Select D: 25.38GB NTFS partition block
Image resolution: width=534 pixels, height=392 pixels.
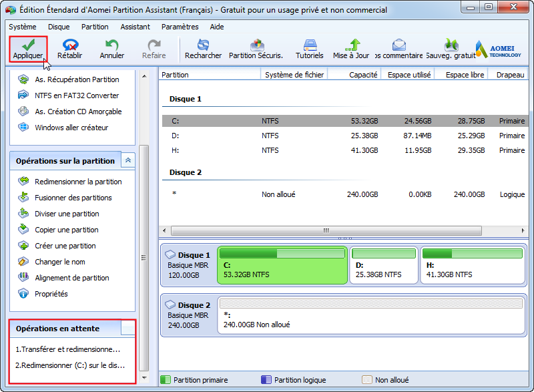point(384,265)
